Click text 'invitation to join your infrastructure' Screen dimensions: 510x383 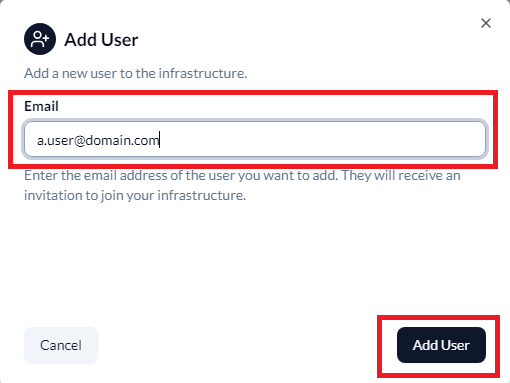tap(135, 195)
